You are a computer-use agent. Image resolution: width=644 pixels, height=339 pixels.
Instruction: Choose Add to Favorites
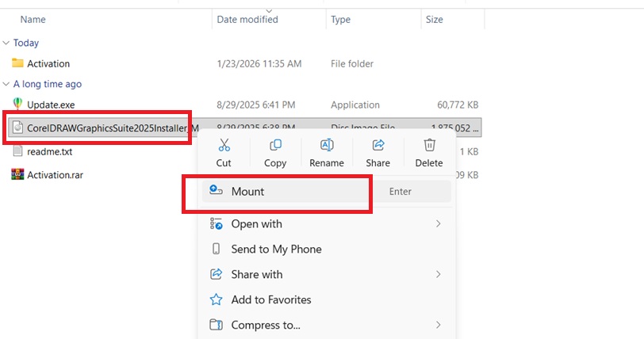[327, 299]
